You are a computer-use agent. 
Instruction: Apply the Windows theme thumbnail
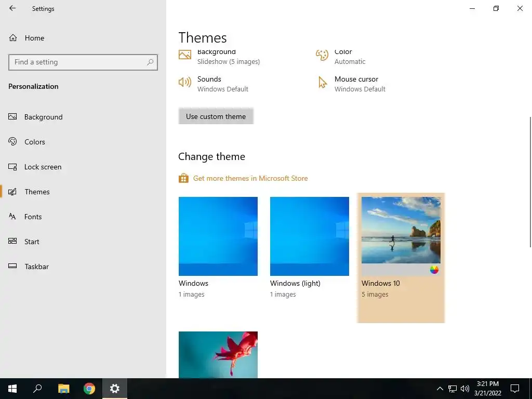(x=218, y=236)
